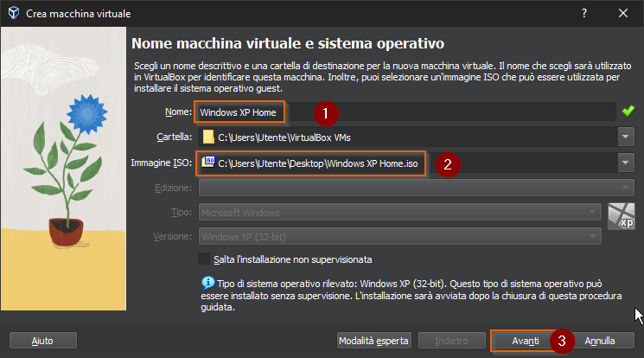Open the Immagine ISO dropdown arrow
Image resolution: width=644 pixels, height=358 pixels.
626,163
